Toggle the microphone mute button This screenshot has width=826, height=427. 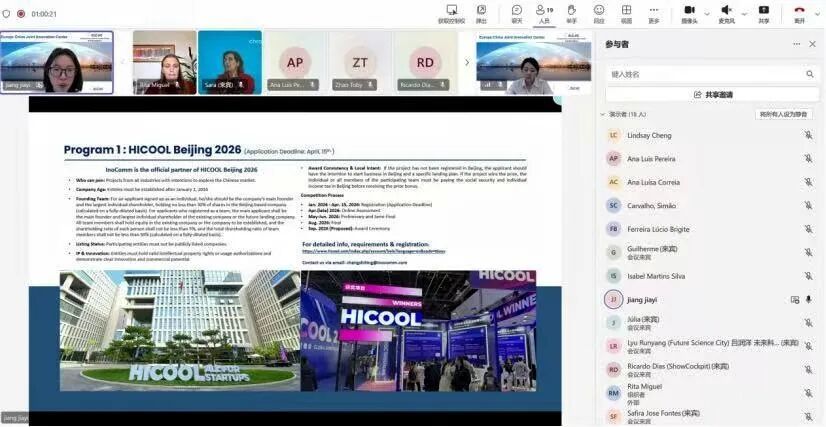(726, 11)
